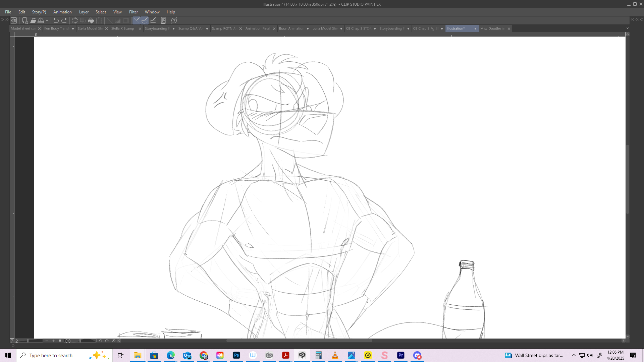Click the Undo arrow in command bar
Screen dimensions: 644x362
coord(56,20)
